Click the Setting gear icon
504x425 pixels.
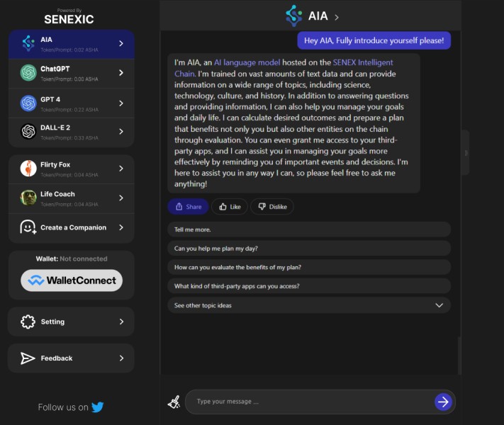[28, 322]
